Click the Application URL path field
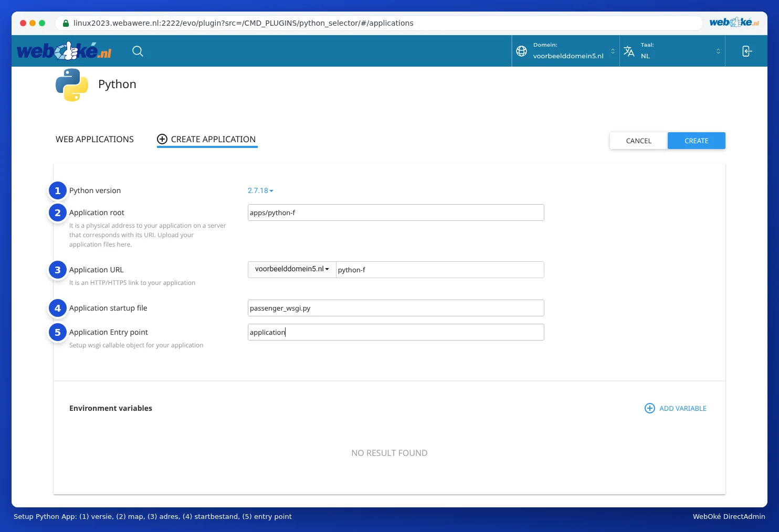Viewport: 779px width, 532px height. click(x=440, y=270)
